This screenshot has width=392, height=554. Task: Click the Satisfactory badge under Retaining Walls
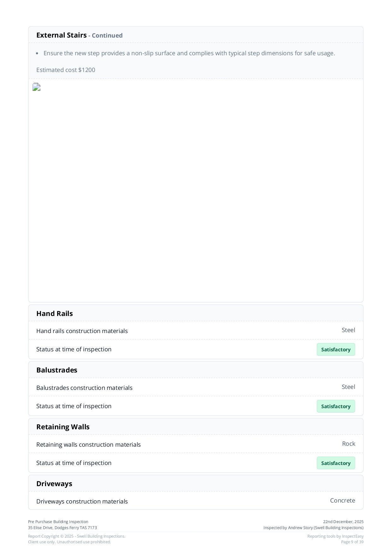[336, 463]
